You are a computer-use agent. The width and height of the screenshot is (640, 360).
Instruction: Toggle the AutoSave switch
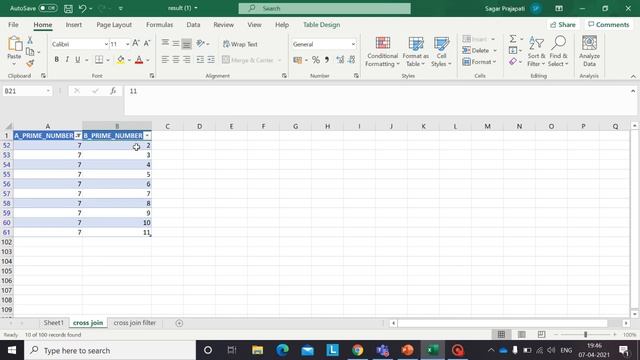pyautogui.click(x=48, y=8)
